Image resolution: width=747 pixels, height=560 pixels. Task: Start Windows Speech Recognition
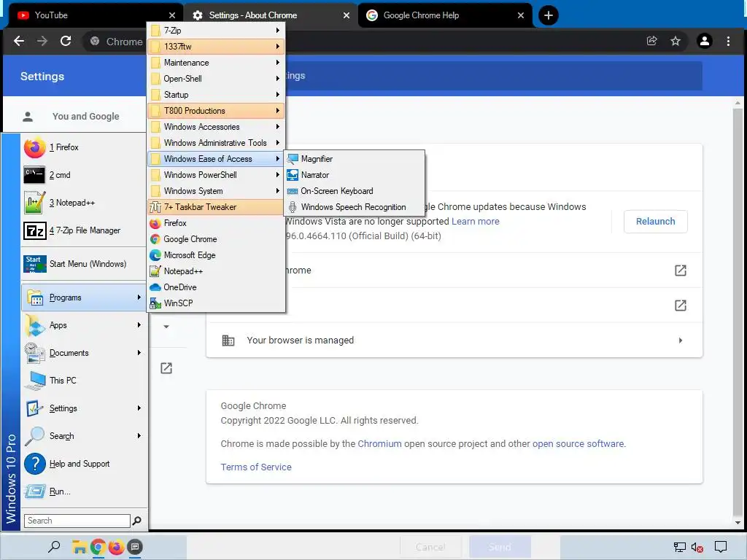pos(355,207)
